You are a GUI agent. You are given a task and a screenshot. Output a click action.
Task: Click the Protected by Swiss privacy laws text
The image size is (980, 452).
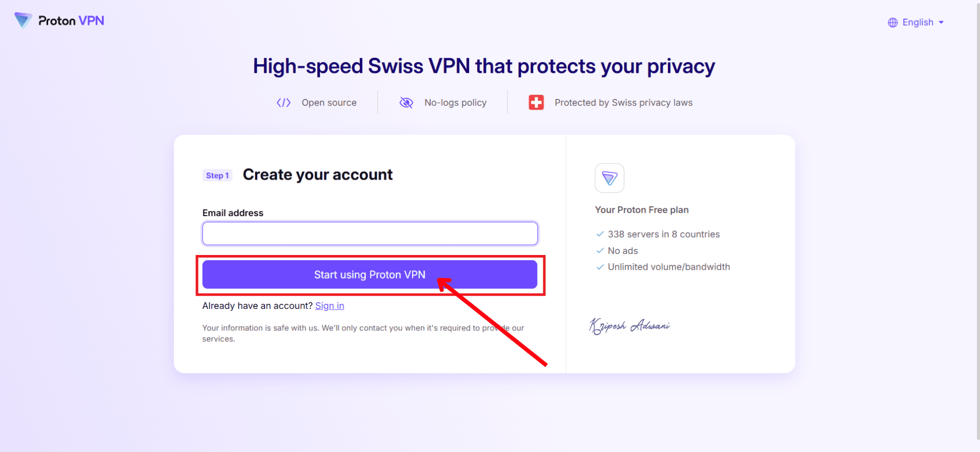coord(623,103)
